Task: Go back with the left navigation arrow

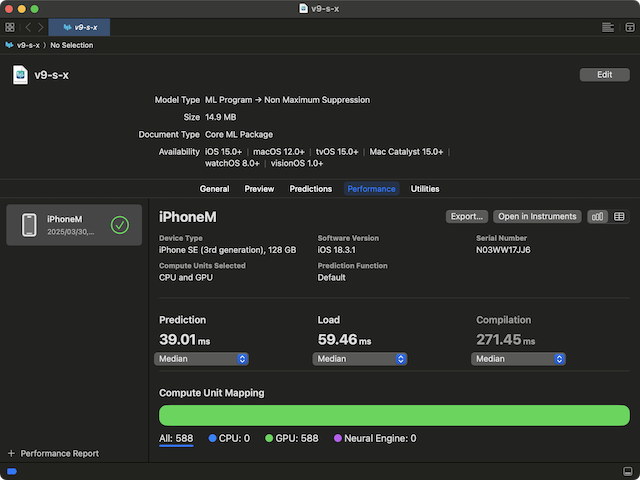Action: (x=28, y=27)
